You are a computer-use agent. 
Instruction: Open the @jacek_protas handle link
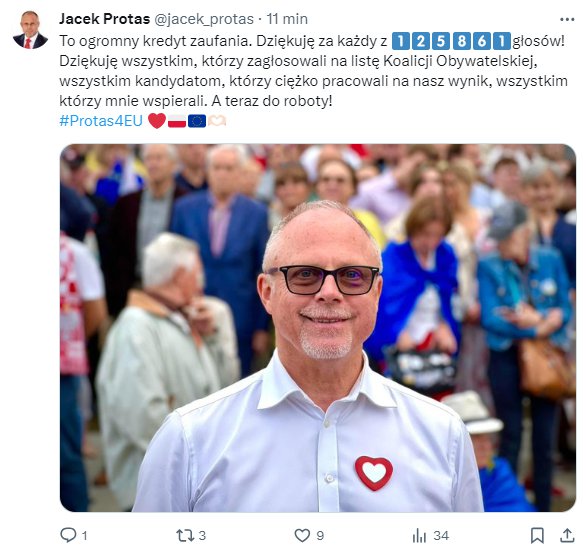pos(204,19)
